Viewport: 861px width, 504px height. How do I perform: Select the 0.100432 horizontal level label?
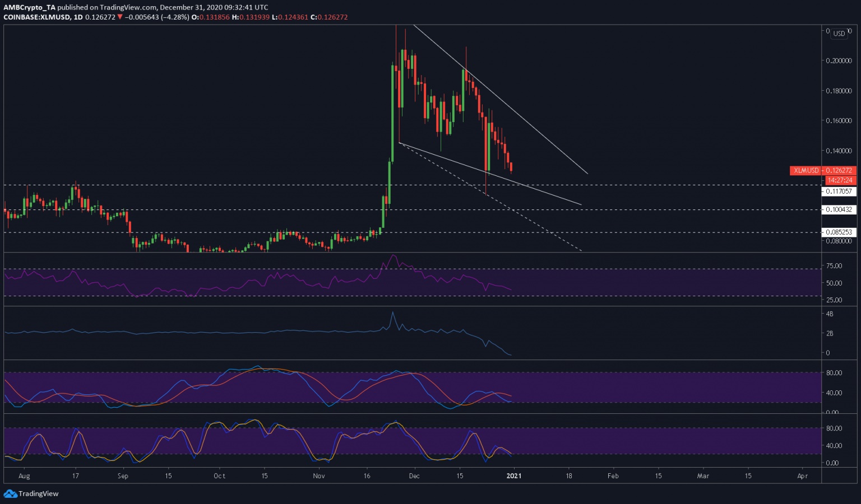[839, 209]
